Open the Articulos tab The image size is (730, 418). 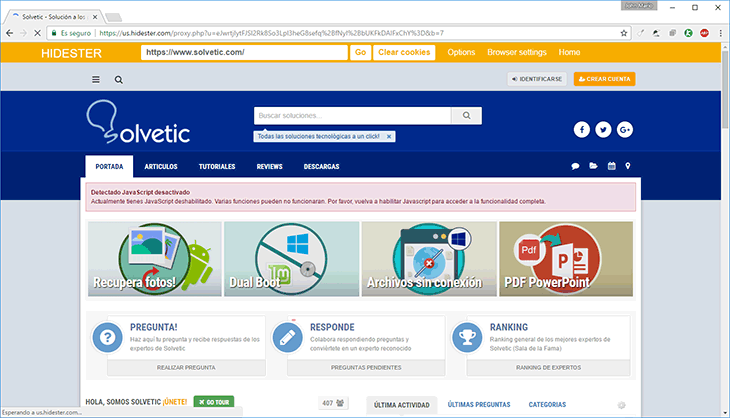pos(161,167)
